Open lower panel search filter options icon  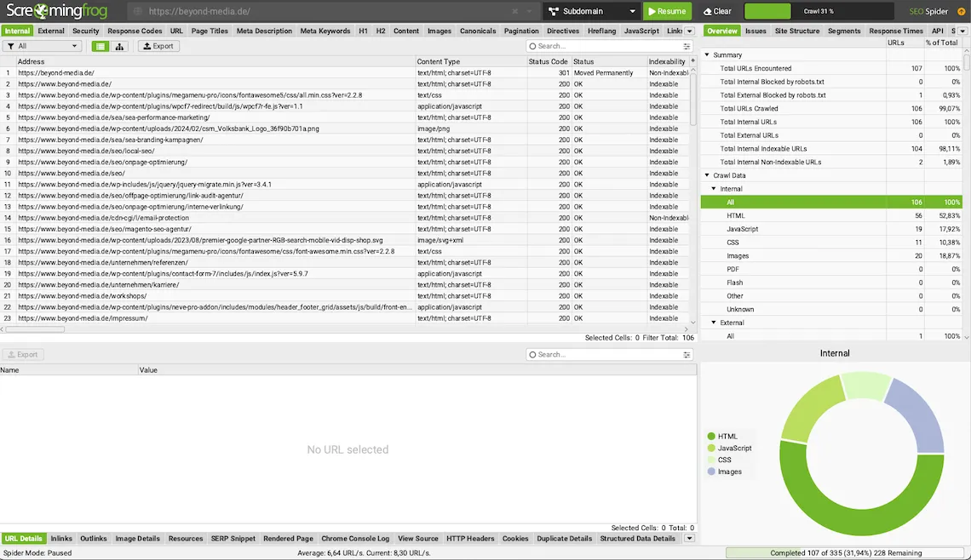687,355
